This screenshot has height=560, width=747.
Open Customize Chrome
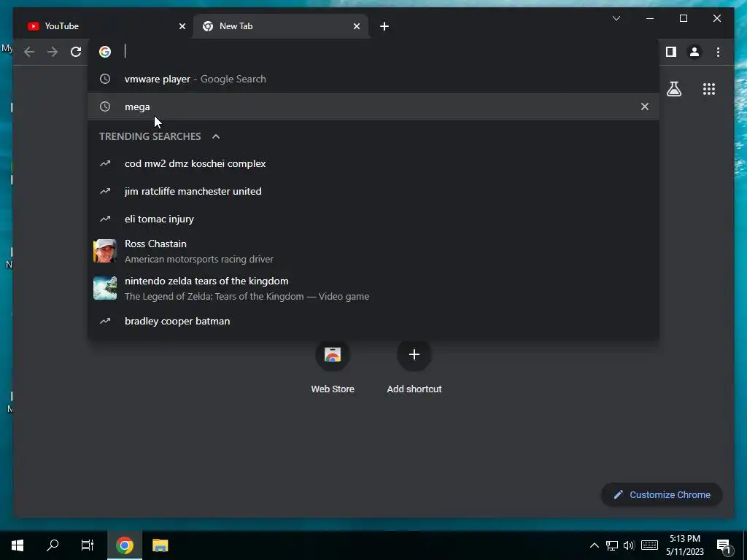pyautogui.click(x=662, y=495)
